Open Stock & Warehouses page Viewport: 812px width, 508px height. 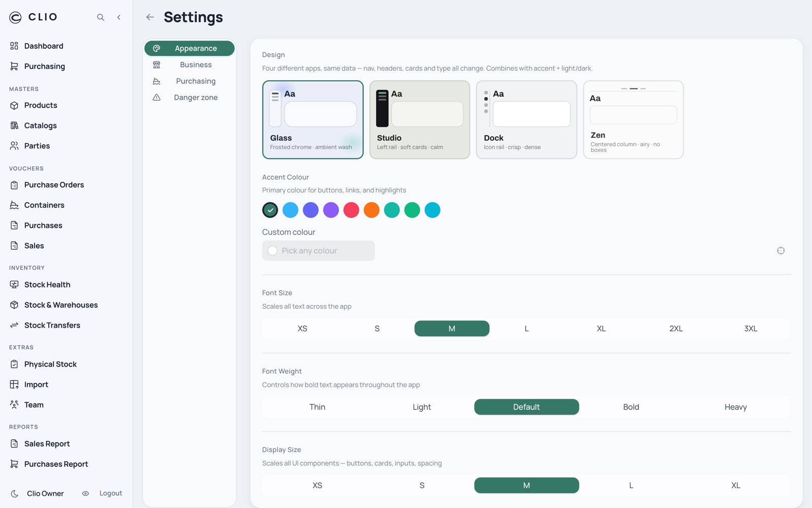pos(61,305)
